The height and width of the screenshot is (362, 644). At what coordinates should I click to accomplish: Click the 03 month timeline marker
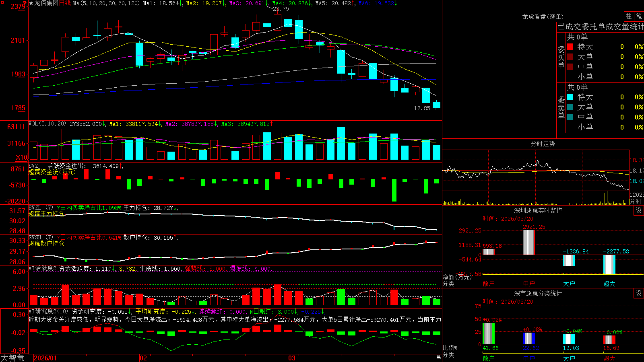pos(292,358)
